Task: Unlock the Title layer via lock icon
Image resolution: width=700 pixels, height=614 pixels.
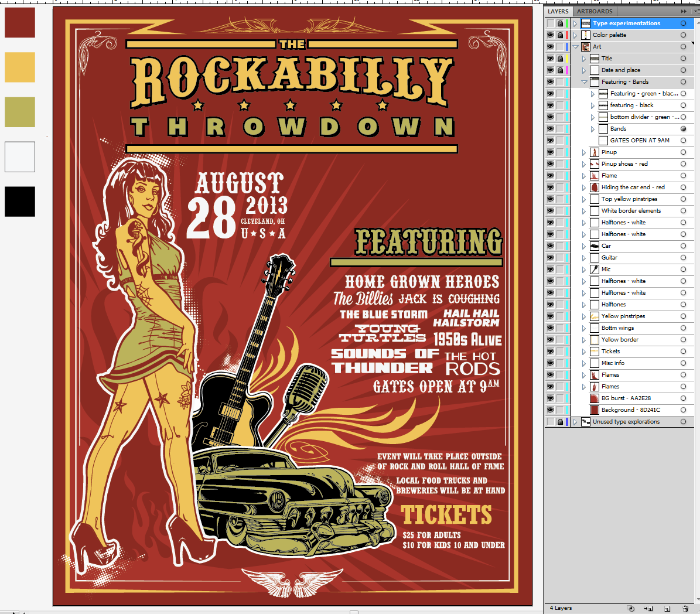Action: coord(560,59)
